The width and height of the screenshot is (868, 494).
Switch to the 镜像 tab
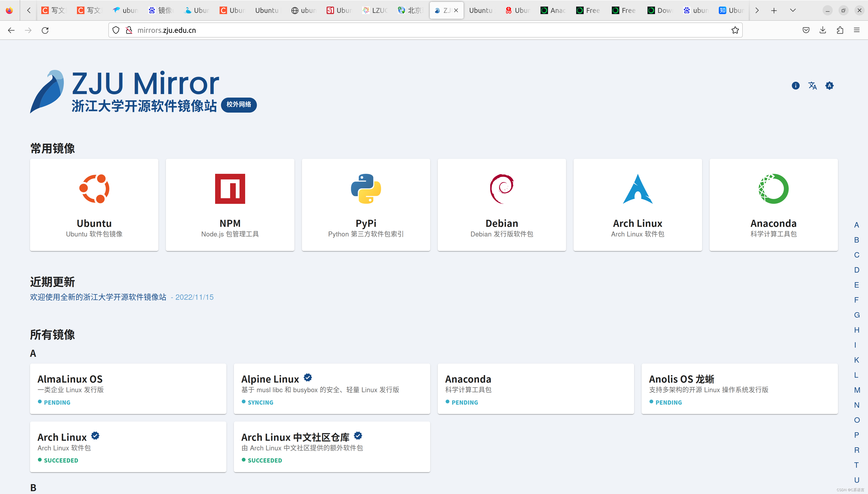click(161, 11)
